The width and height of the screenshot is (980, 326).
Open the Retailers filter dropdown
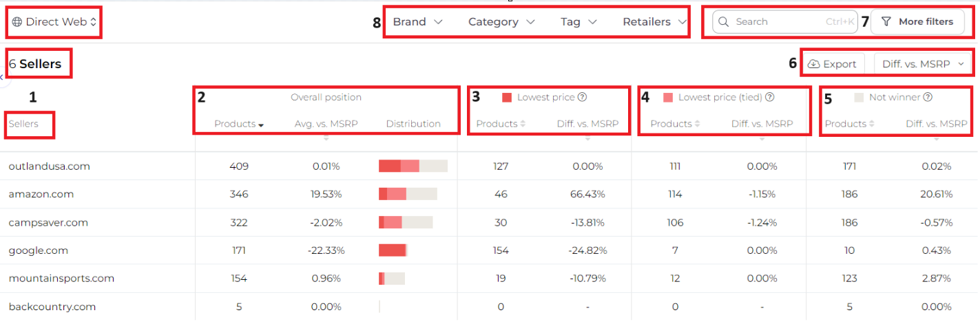(x=654, y=22)
